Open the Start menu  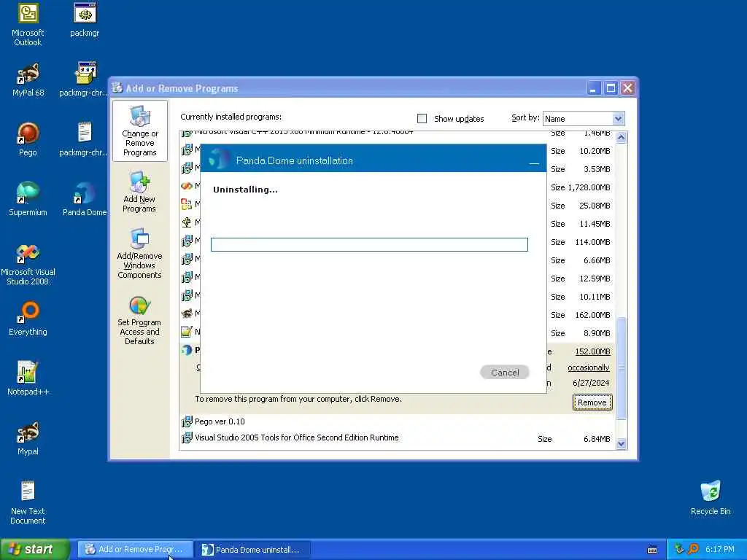tap(35, 549)
